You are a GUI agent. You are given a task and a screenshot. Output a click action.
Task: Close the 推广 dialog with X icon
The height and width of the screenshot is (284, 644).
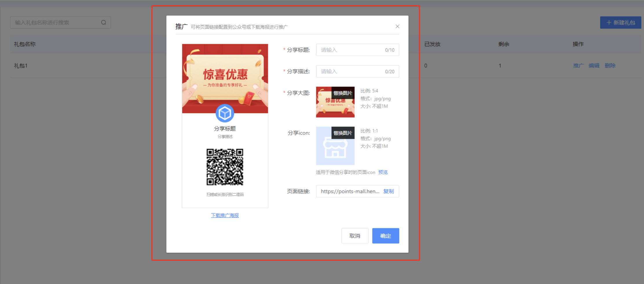pyautogui.click(x=397, y=27)
